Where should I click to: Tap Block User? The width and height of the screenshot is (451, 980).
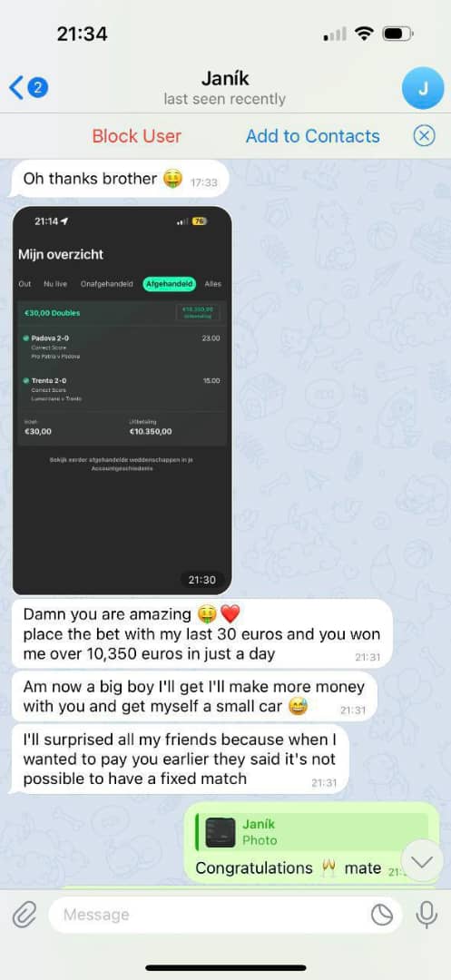(x=137, y=136)
